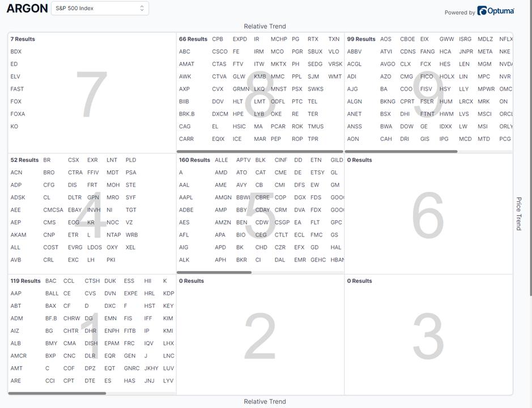Screen dimensions: 532x408
Task: Open ticker FOXA in the 7 Results cell
Action: point(18,114)
